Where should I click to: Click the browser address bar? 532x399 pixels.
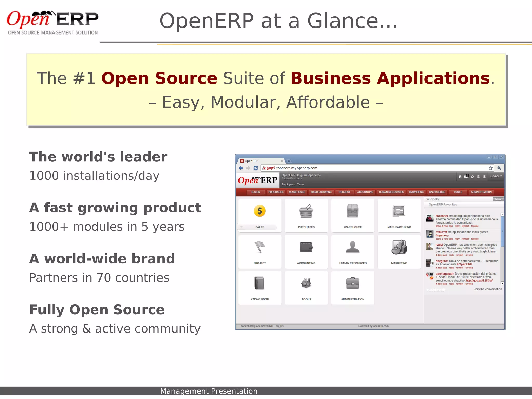point(364,168)
